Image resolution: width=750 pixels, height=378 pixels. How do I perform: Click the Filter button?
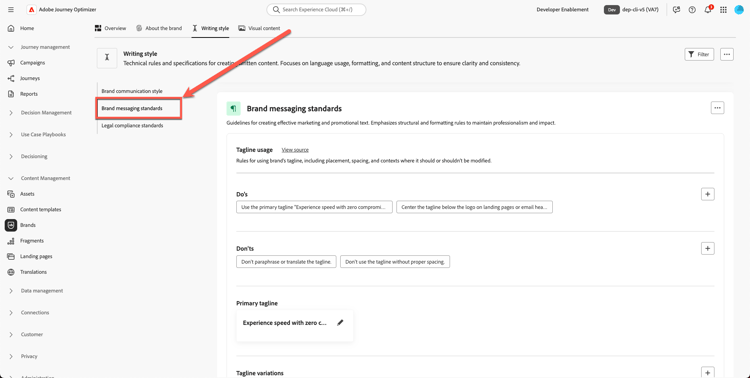coord(699,55)
